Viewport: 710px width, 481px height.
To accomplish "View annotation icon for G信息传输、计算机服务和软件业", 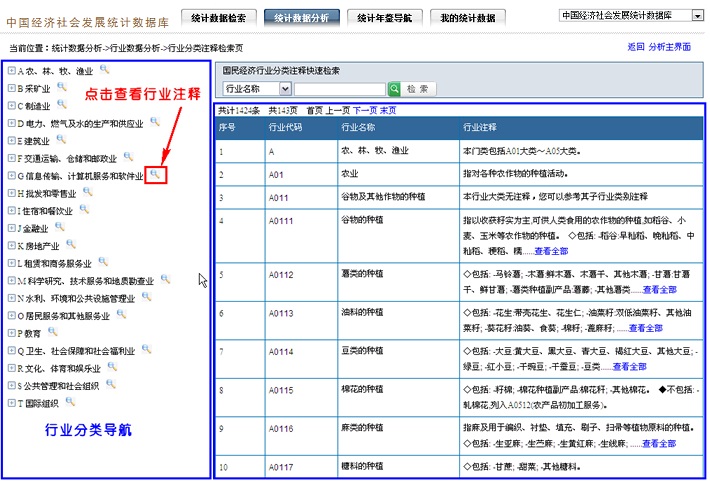I will (x=154, y=175).
